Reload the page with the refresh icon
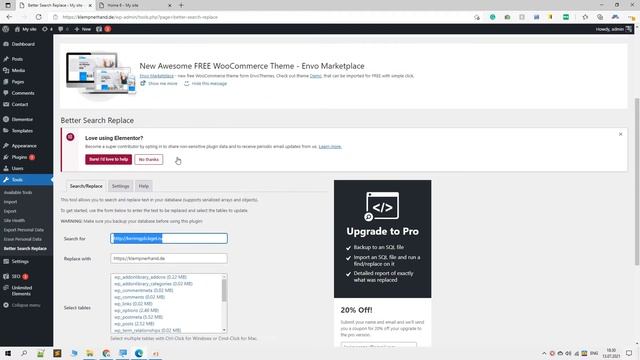Screen dimensions: 640x360 [38, 17]
